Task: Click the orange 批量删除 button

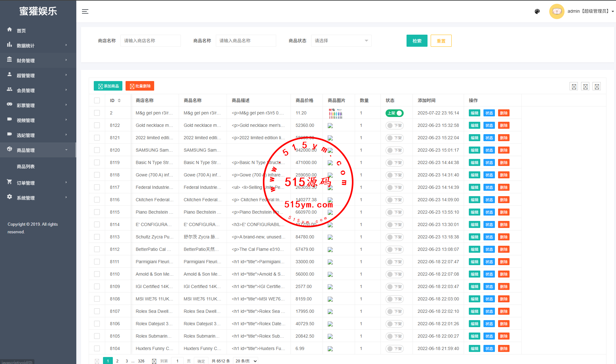Action: (x=140, y=86)
